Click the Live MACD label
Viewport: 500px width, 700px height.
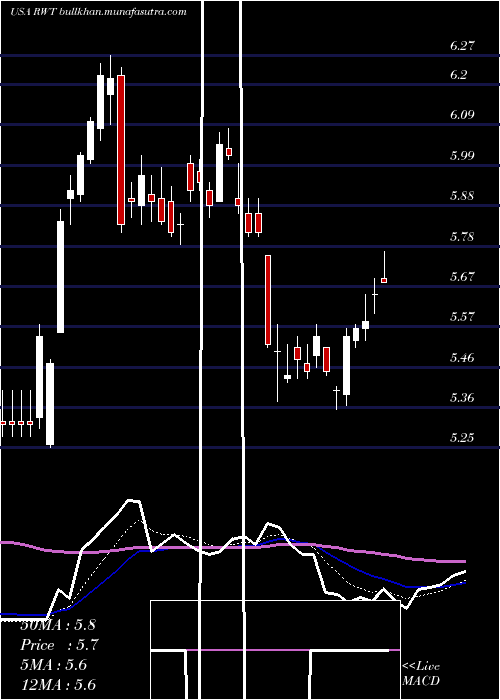click(x=421, y=673)
